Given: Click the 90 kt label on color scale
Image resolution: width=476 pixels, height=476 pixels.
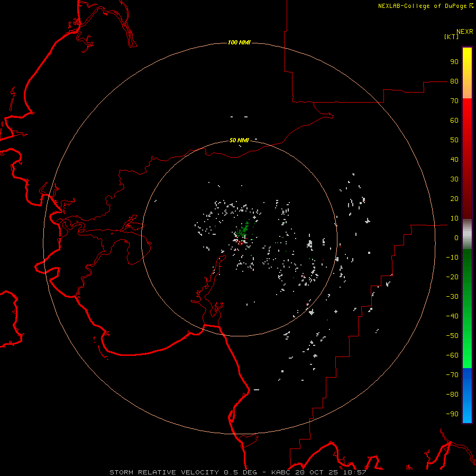Looking at the screenshot, I should (x=454, y=62).
